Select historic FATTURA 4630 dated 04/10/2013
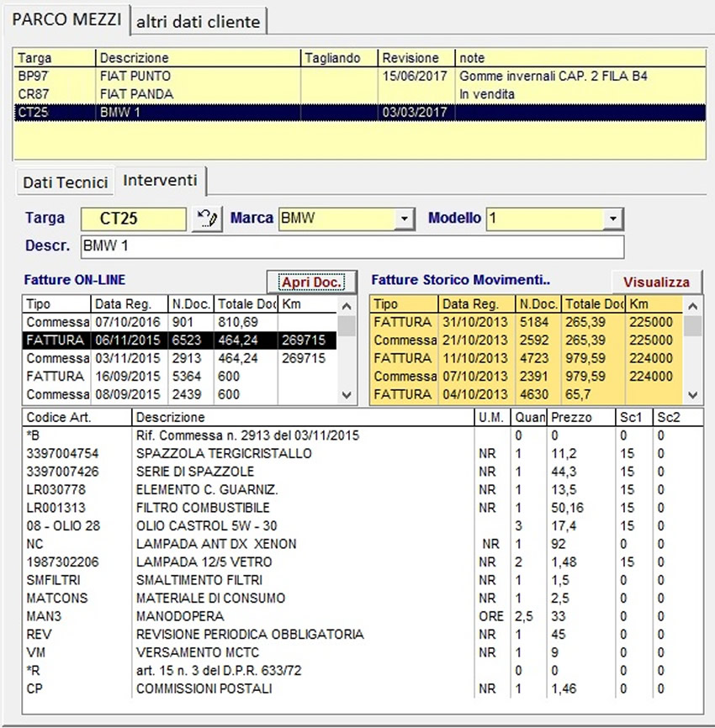The width and height of the screenshot is (715, 728). pyautogui.click(x=527, y=394)
